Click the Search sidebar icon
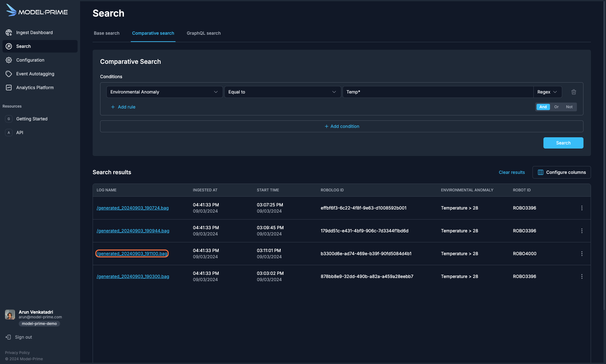 (x=9, y=46)
